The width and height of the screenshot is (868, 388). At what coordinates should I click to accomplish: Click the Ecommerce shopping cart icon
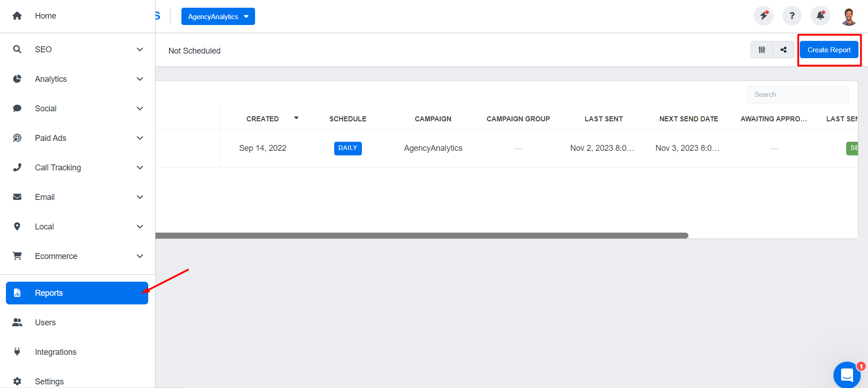[x=17, y=256]
